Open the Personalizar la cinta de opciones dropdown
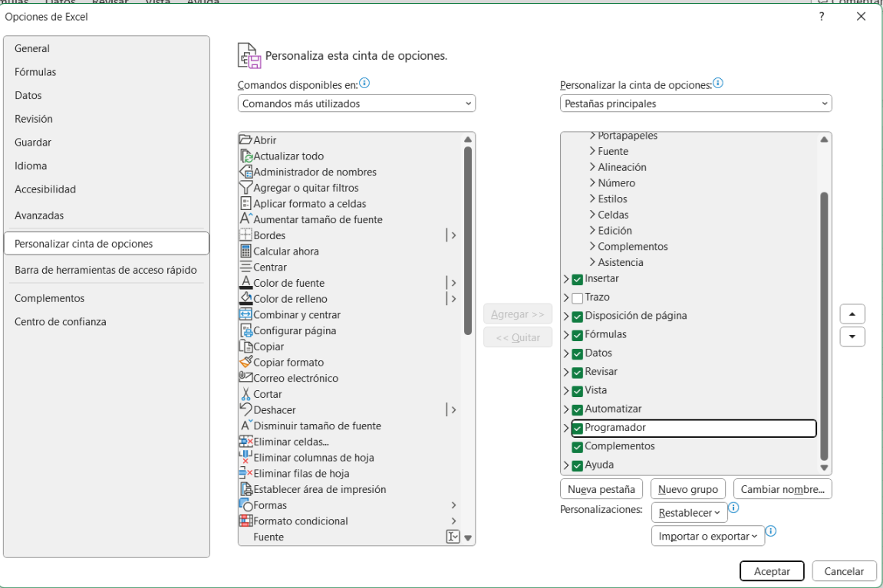This screenshot has height=588, width=883. 696,103
